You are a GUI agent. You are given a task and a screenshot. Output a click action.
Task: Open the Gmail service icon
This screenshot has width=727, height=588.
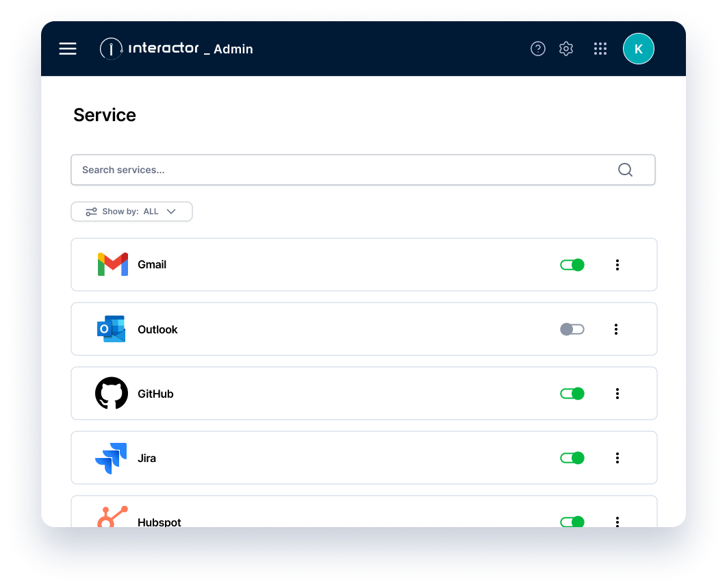coord(112,264)
